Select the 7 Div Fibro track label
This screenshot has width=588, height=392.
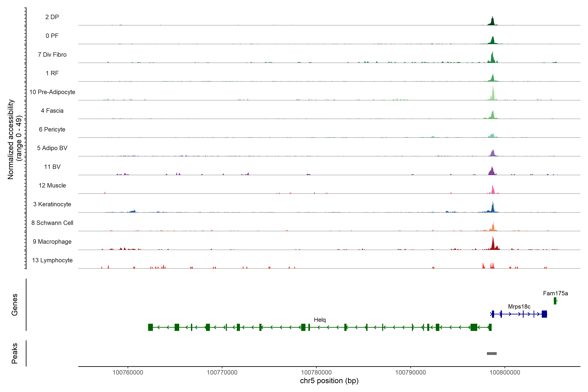pyautogui.click(x=52, y=55)
